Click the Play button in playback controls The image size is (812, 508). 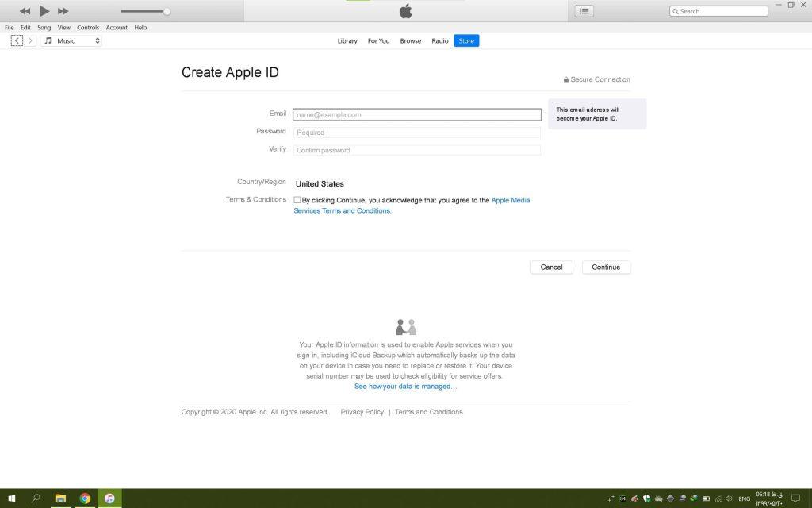44,11
